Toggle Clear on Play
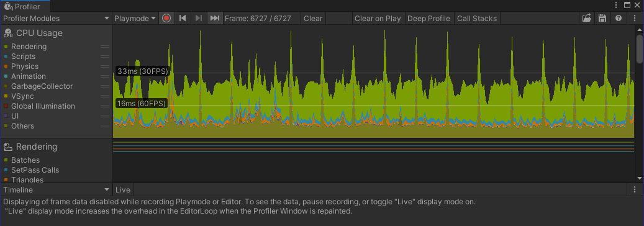The width and height of the screenshot is (644, 226). click(x=378, y=18)
